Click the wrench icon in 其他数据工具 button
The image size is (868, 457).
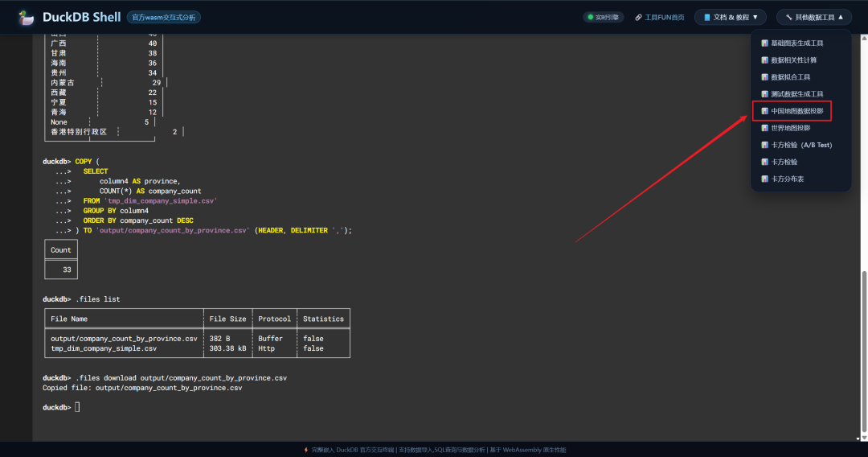[789, 17]
